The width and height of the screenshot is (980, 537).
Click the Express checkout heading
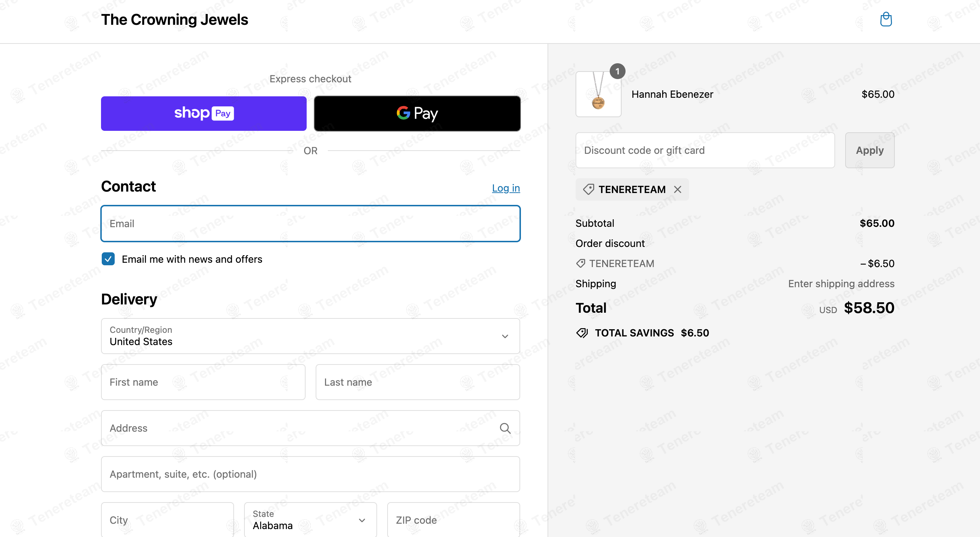click(x=311, y=79)
